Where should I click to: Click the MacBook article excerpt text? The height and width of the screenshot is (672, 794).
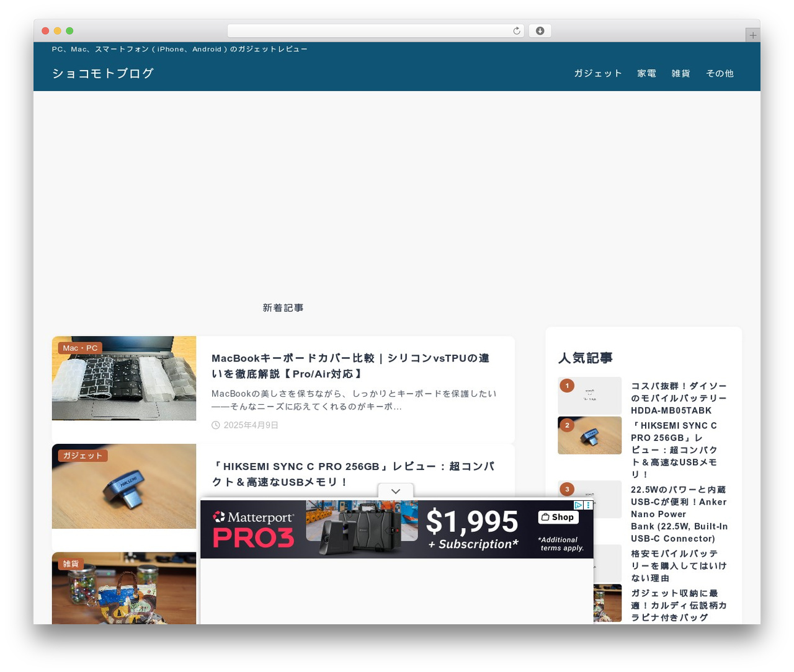354,400
